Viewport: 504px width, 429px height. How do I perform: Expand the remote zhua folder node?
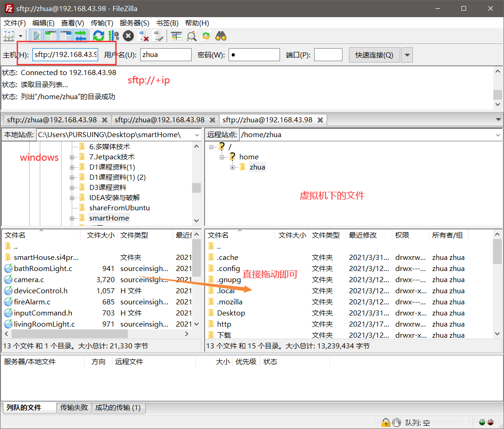pos(232,167)
